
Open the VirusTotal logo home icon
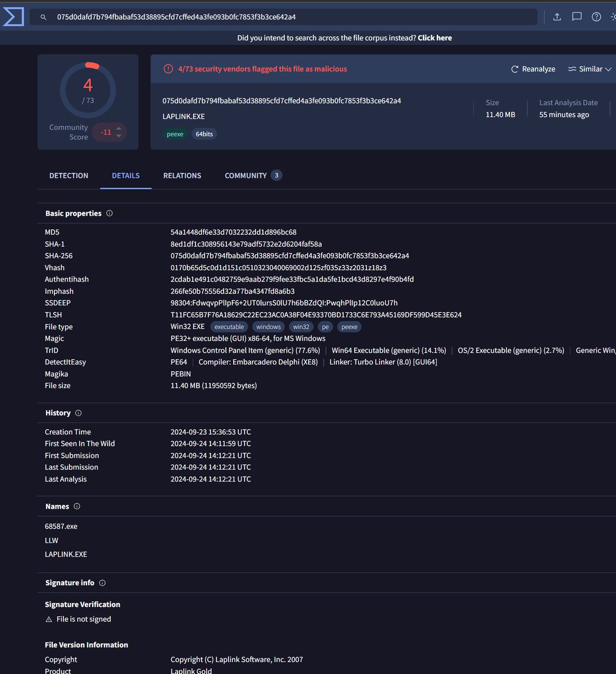pos(13,16)
